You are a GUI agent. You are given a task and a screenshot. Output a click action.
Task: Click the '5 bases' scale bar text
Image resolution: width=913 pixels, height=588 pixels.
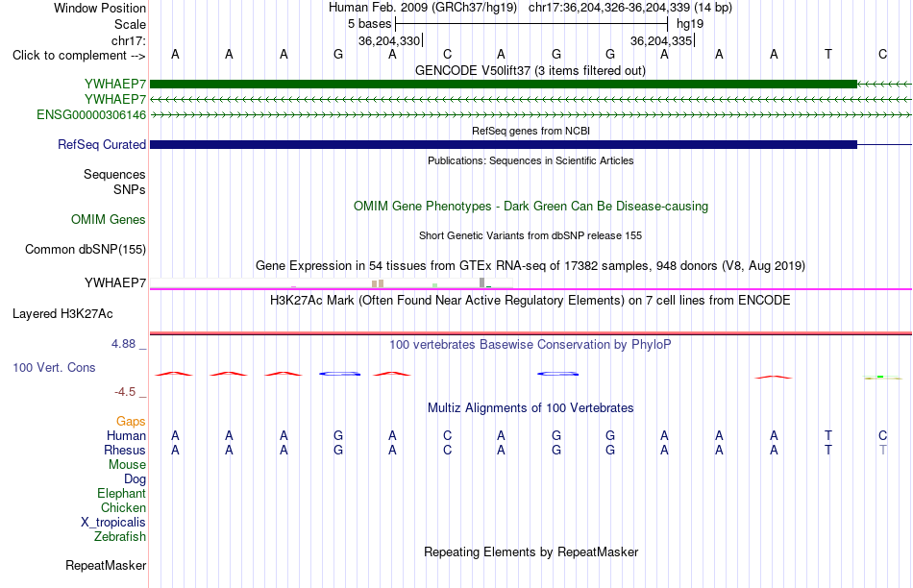[370, 24]
